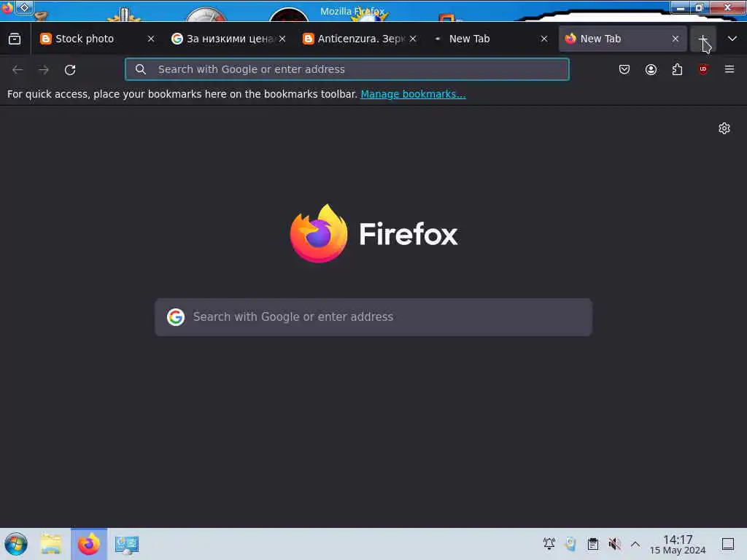Open the application hamburger menu
The width and height of the screenshot is (747, 560).
(729, 69)
